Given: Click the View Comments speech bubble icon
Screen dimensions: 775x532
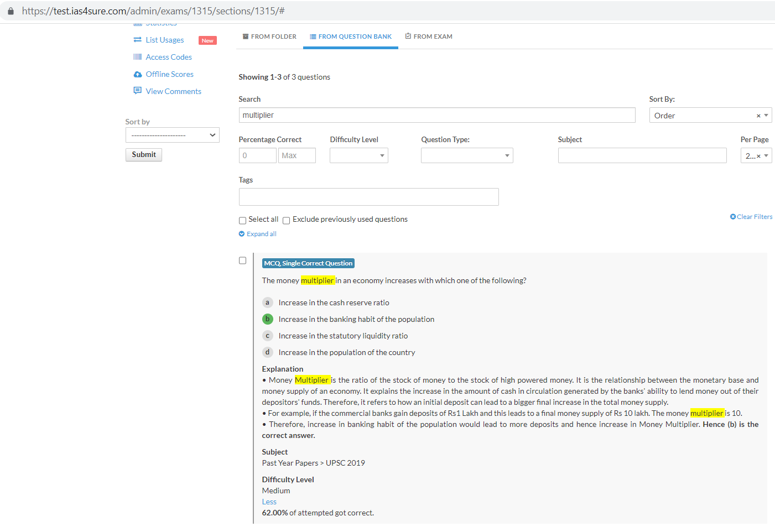Looking at the screenshot, I should coord(137,91).
